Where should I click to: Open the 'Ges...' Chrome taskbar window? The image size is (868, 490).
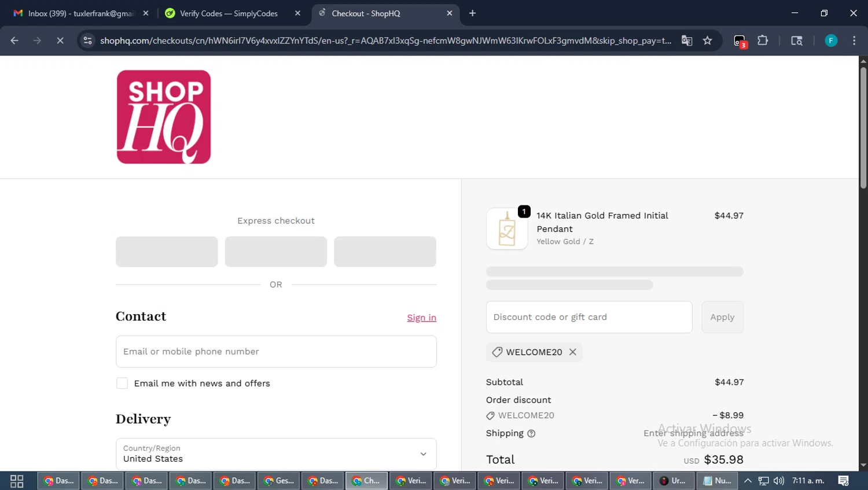(x=279, y=481)
